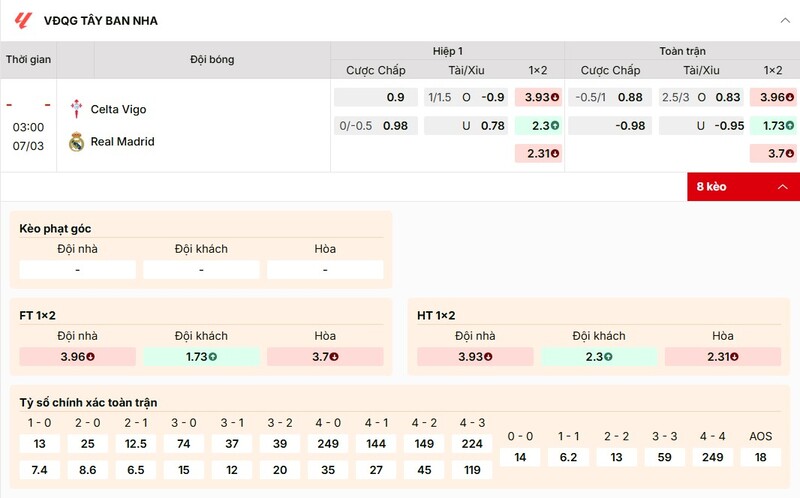This screenshot has width=800, height=498.
Task: Select correct score 1 - 1 odds 6.2
Action: (568, 457)
